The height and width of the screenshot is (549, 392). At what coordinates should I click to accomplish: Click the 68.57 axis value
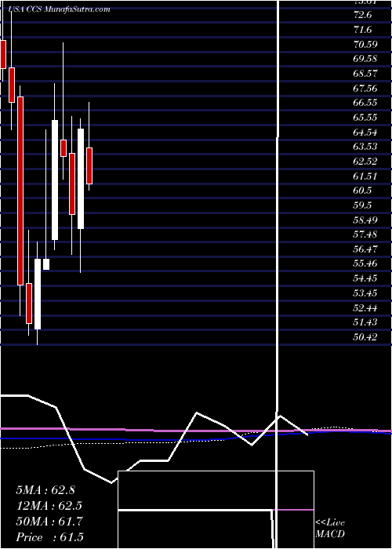click(x=365, y=74)
